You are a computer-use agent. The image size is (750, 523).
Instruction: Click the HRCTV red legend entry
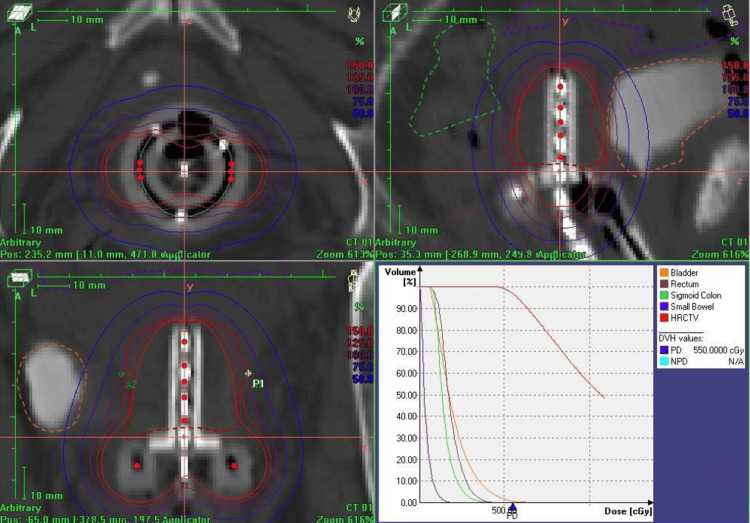pyautogui.click(x=679, y=318)
